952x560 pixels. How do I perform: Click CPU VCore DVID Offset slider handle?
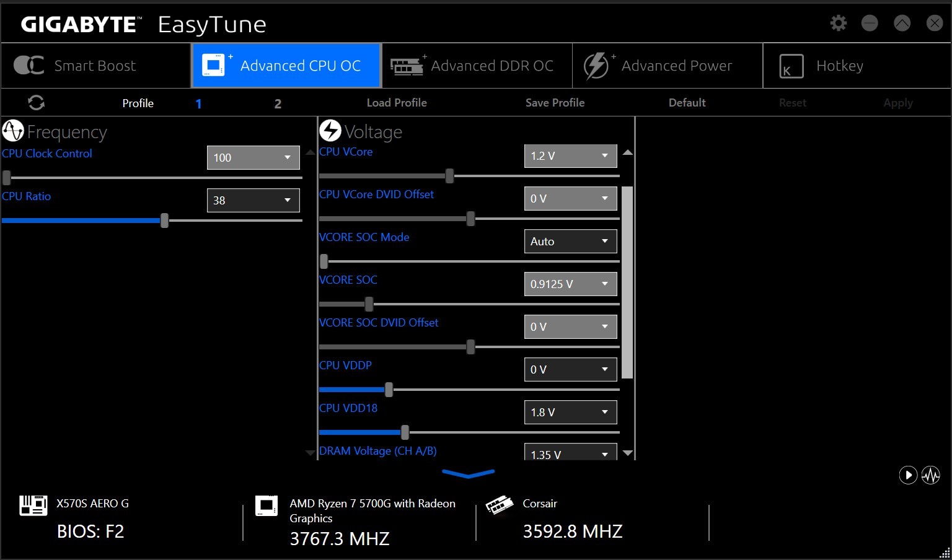[470, 219]
